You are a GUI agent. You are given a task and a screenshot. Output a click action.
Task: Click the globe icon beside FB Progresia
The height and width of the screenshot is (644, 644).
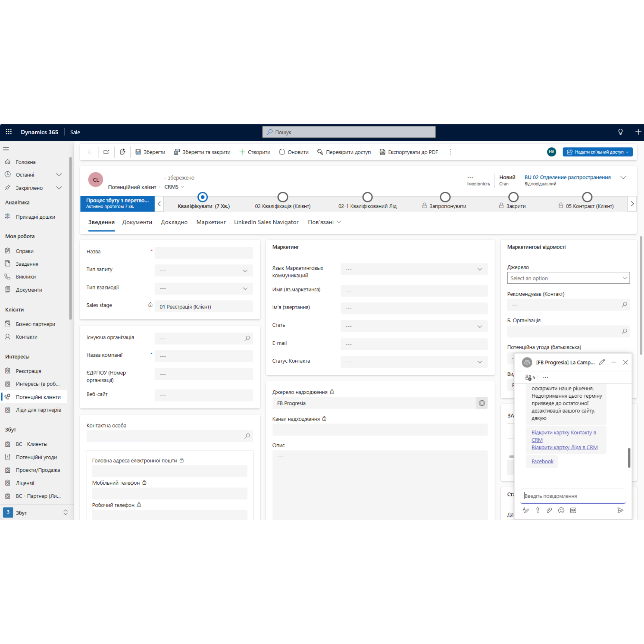click(482, 403)
